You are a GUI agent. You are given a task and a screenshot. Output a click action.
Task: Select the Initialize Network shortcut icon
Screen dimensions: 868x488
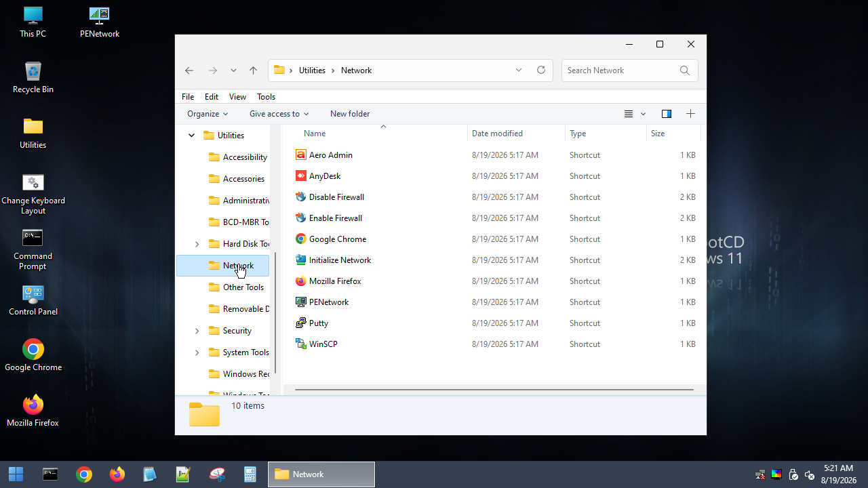point(301,260)
